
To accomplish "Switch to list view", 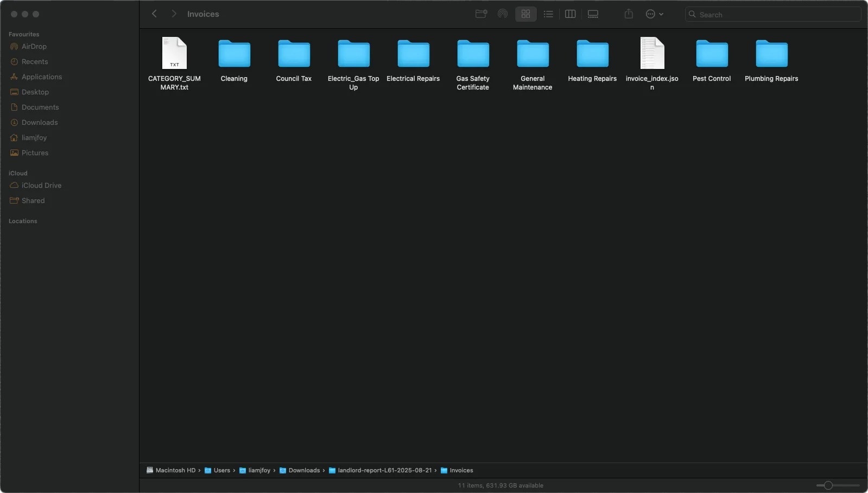I will tap(548, 14).
